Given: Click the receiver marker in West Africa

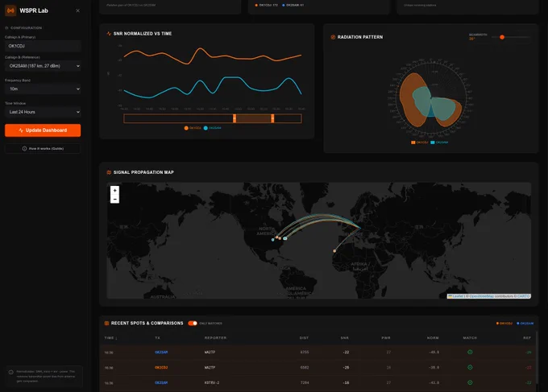Looking at the screenshot, I should 334,250.
